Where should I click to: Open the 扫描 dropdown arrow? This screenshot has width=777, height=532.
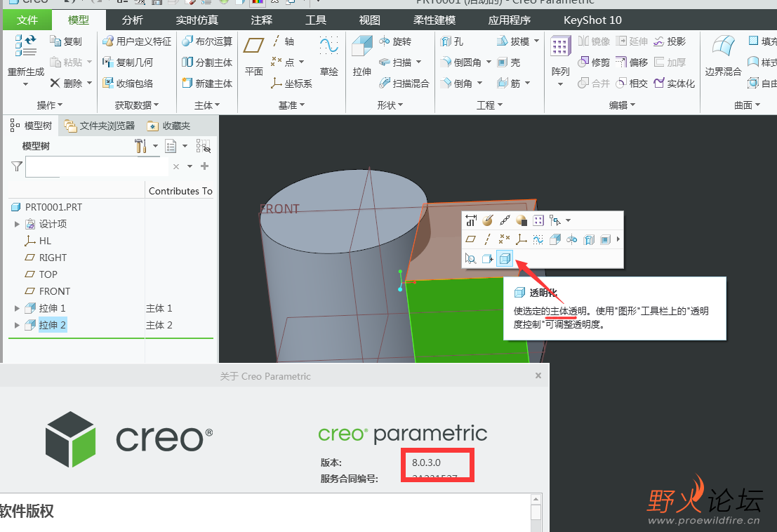click(419, 62)
